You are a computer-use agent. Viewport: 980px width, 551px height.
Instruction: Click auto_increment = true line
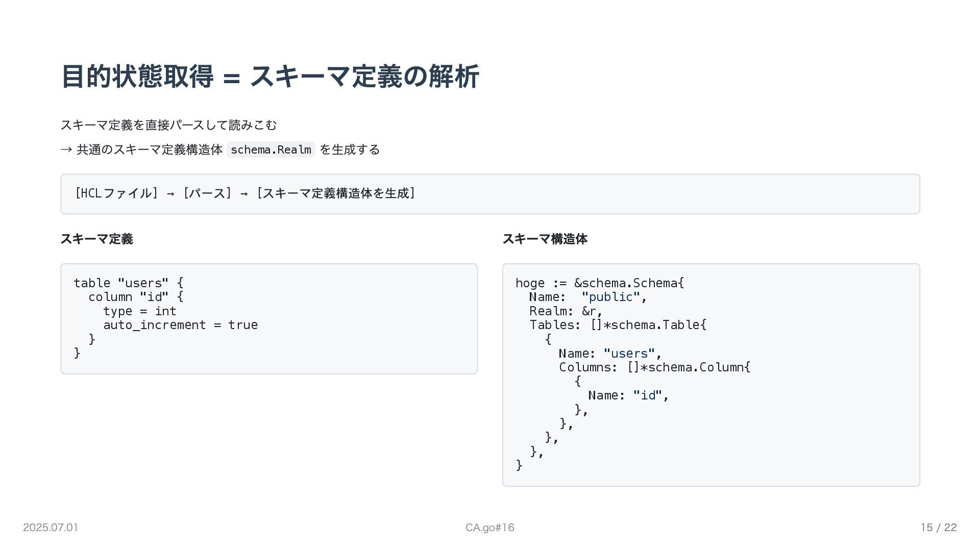tap(180, 324)
